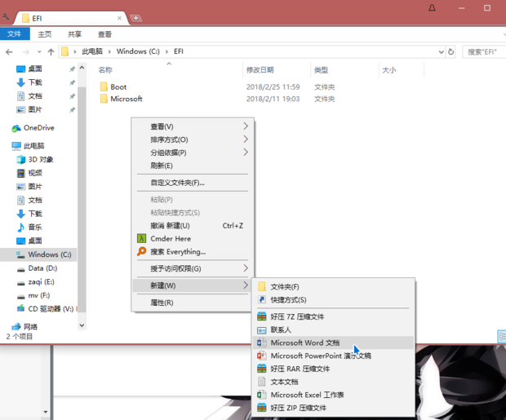Click Cmder Here in context menu
Viewport: 506px width, 420px height.
[x=193, y=238]
